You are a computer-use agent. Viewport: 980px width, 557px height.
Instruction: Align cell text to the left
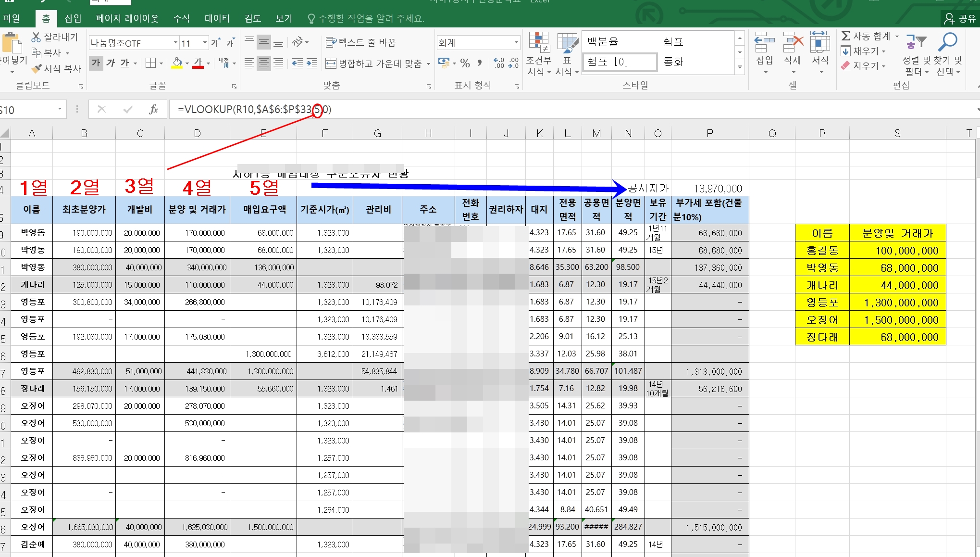click(x=249, y=63)
